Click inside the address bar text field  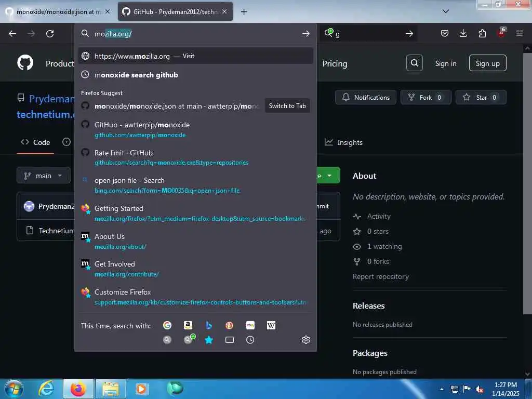pyautogui.click(x=196, y=34)
